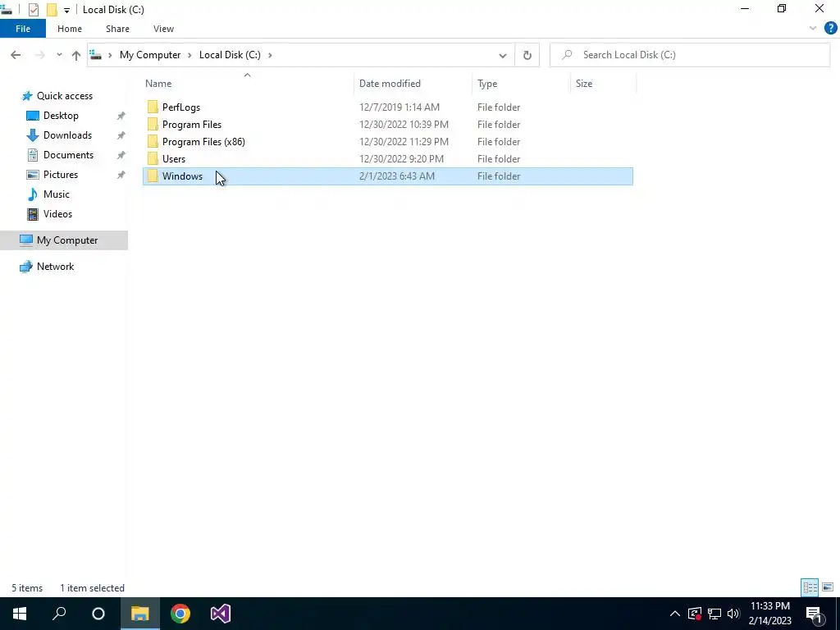Launch Google Chrome from the taskbar
Viewport: 840px width, 630px height.
[180, 614]
